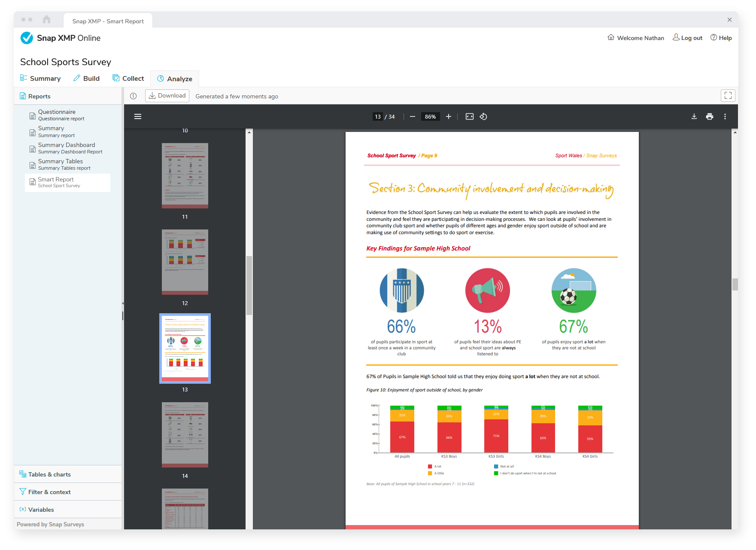Switch to the Collect tab
The image size is (756, 550).
pos(128,78)
